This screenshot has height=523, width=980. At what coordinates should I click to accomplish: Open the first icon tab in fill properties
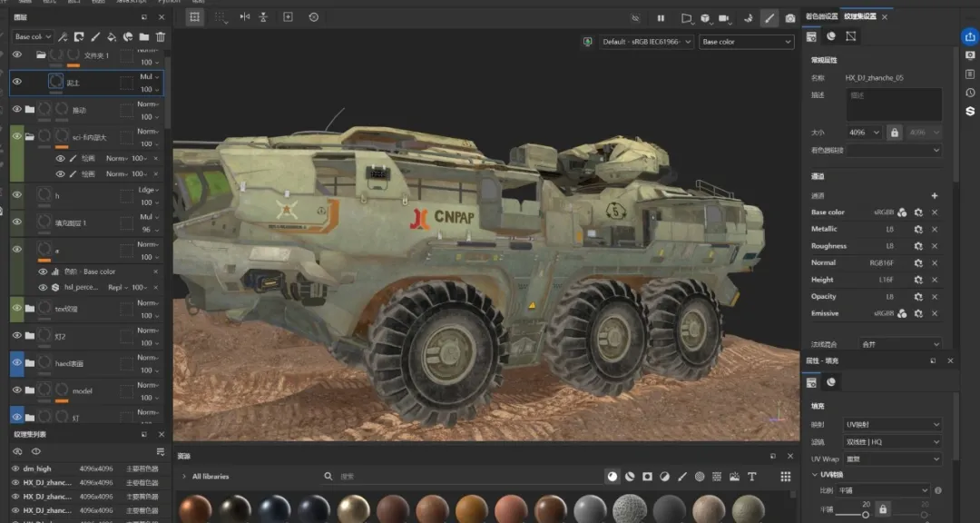click(x=811, y=382)
